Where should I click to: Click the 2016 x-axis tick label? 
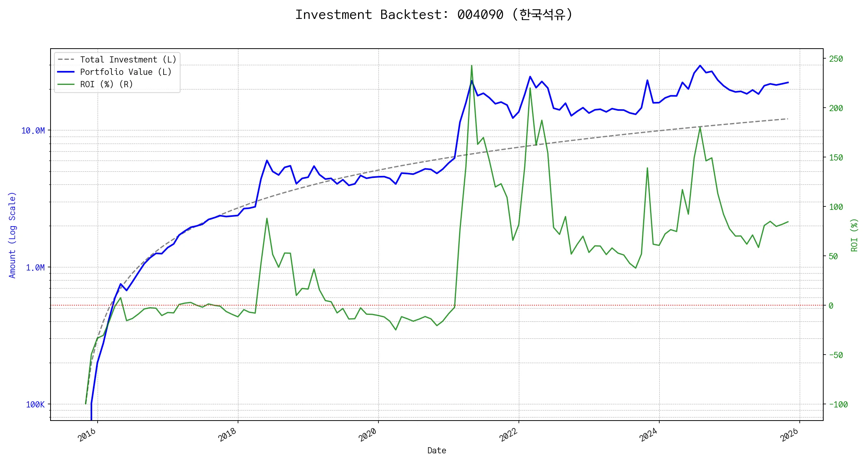tap(87, 435)
